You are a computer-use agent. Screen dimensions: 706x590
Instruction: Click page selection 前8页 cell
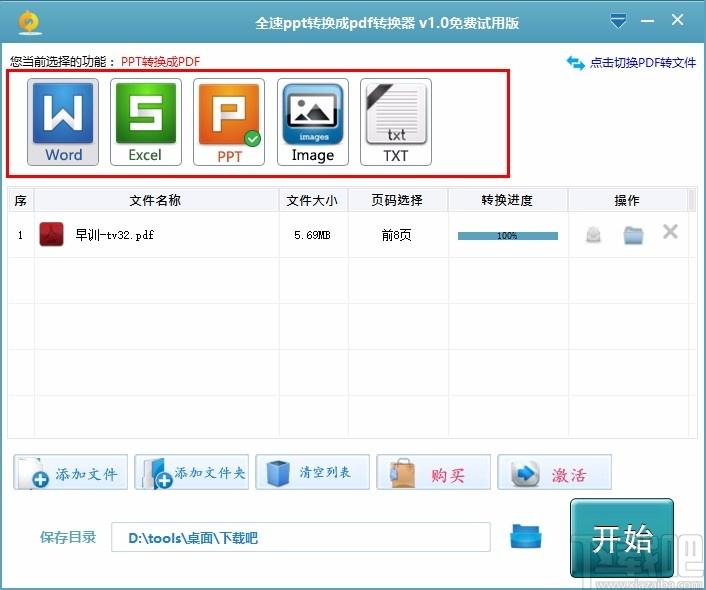[397, 235]
